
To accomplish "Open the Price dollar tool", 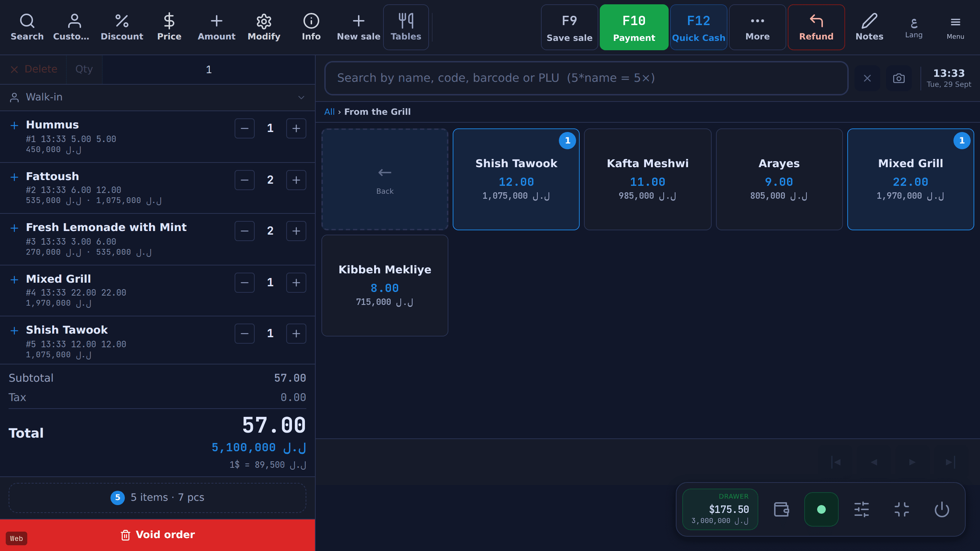I will point(169,27).
